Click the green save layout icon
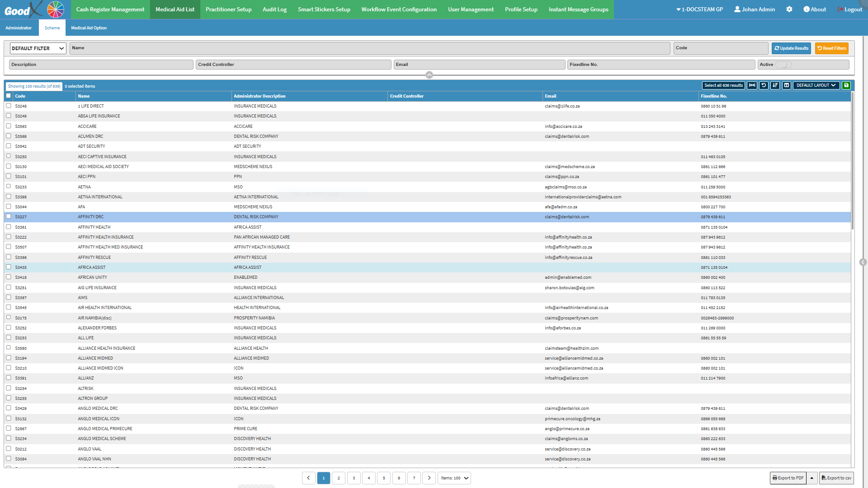This screenshot has width=868, height=488. coord(846,85)
